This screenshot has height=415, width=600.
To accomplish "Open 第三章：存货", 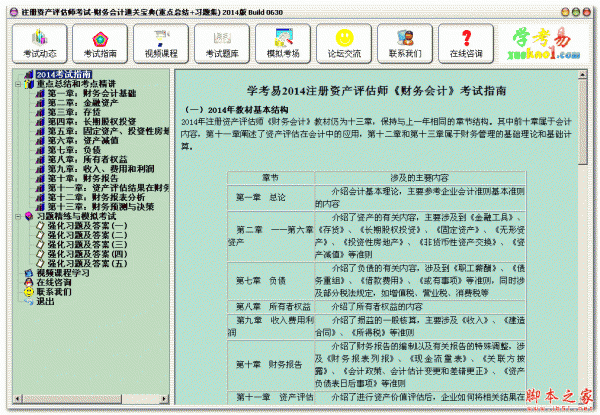I will tap(74, 112).
